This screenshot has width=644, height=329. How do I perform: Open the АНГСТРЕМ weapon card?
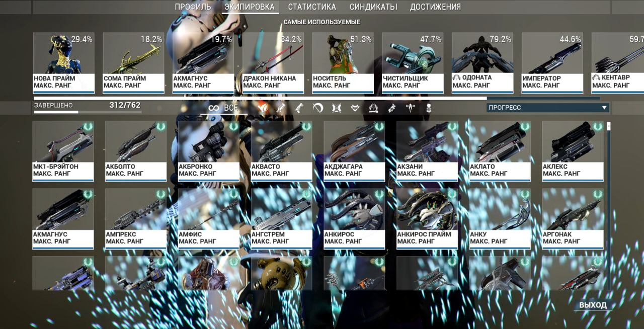tap(282, 219)
